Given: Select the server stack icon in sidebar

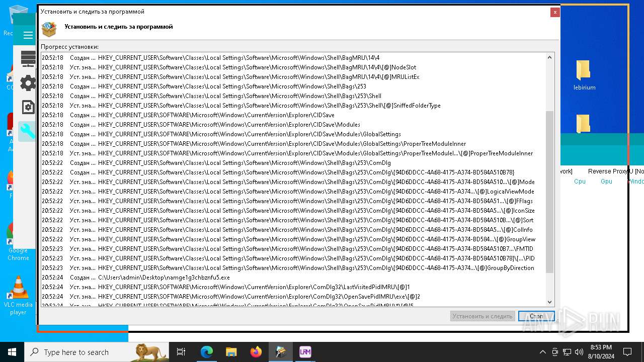Looking at the screenshot, I should tap(28, 58).
